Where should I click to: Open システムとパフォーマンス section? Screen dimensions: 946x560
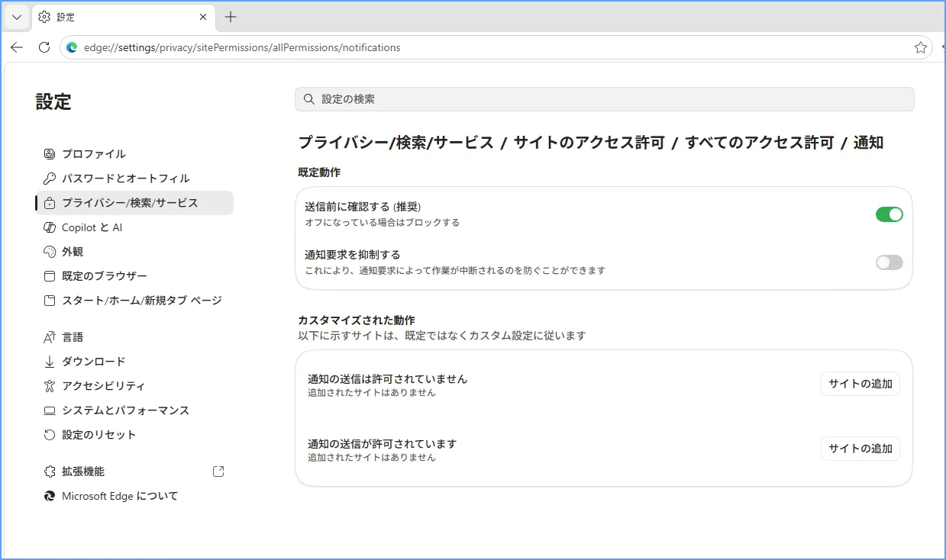(134, 410)
